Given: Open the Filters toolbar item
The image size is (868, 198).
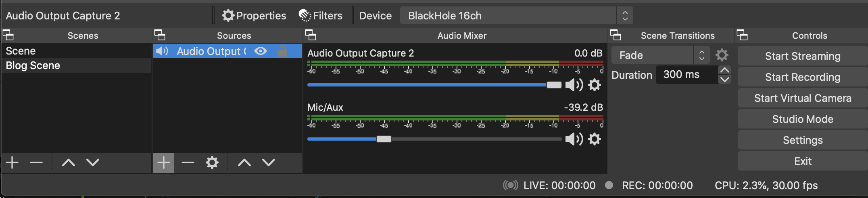Looking at the screenshot, I should point(321,16).
